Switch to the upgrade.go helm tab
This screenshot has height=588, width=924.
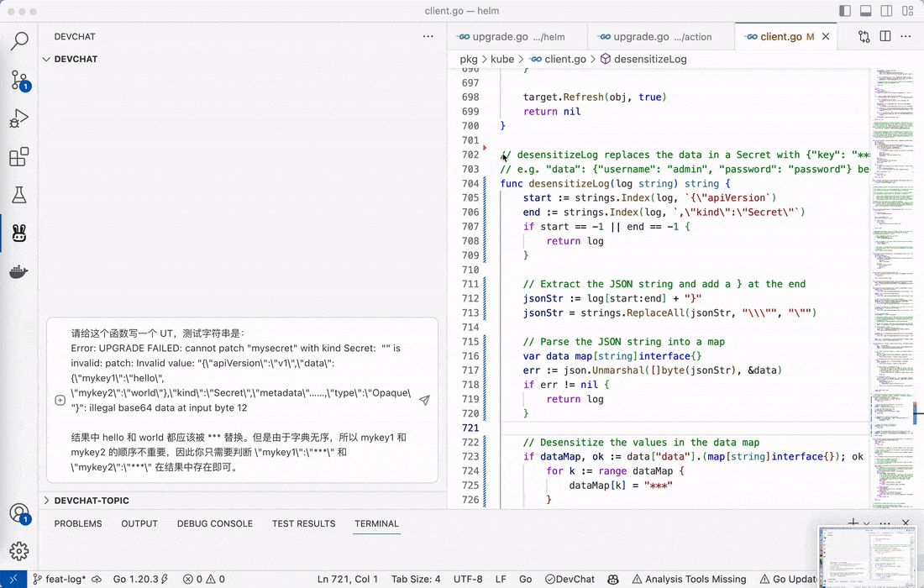click(x=515, y=36)
